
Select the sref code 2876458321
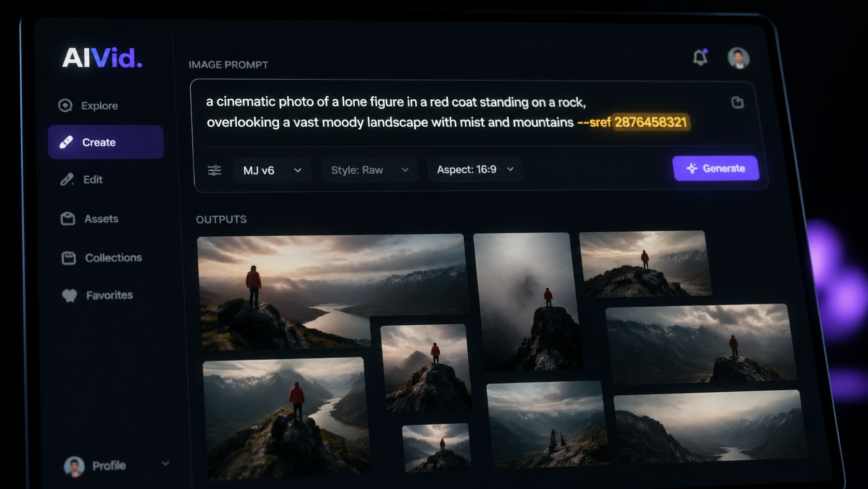[651, 122]
